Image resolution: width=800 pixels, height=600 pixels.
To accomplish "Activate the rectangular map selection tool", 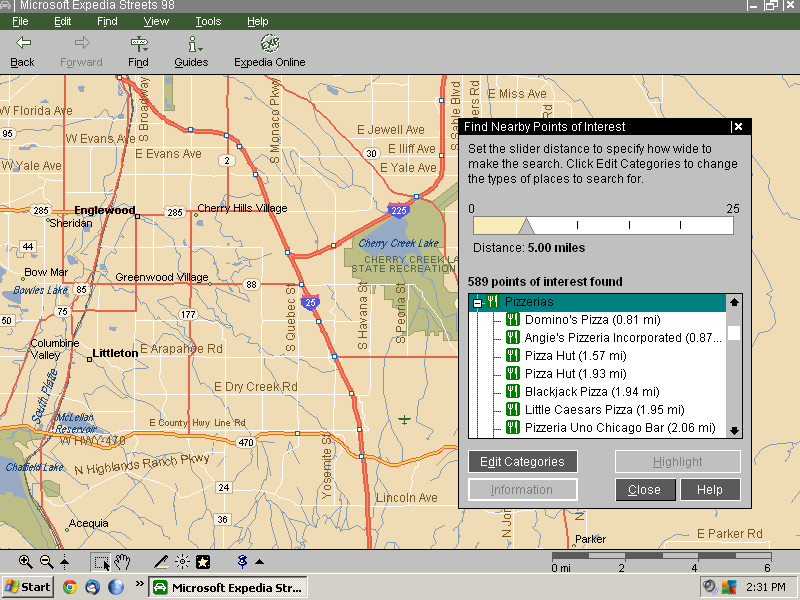I will tap(100, 561).
